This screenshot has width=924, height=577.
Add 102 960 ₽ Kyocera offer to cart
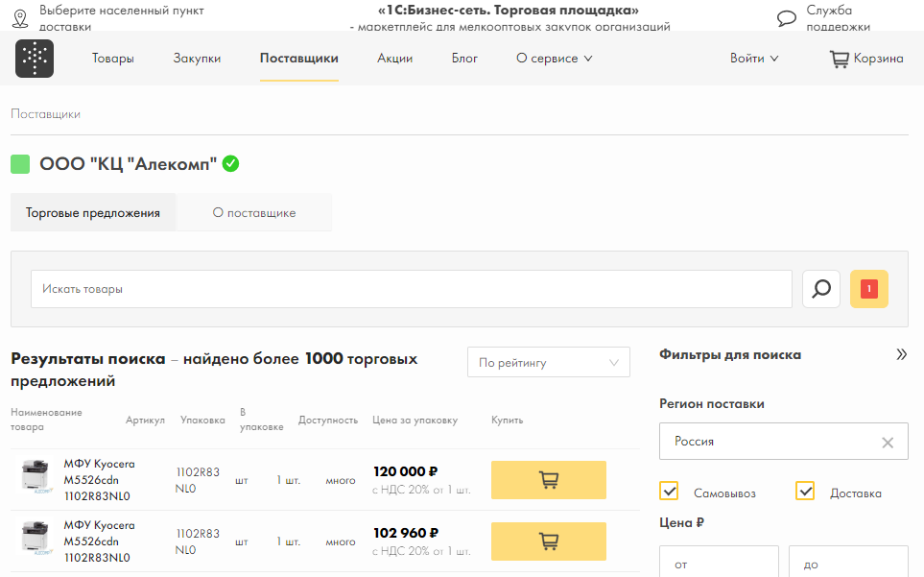[548, 541]
